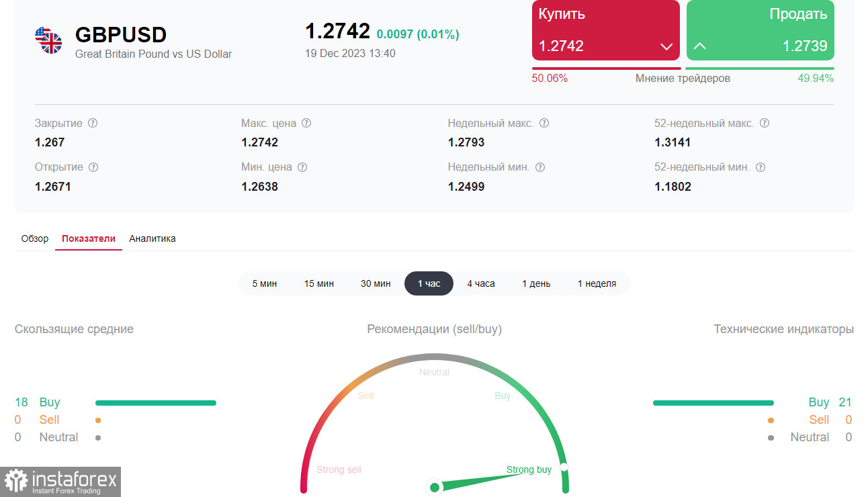Click the red Купить button
The height and width of the screenshot is (497, 868).
606,30
